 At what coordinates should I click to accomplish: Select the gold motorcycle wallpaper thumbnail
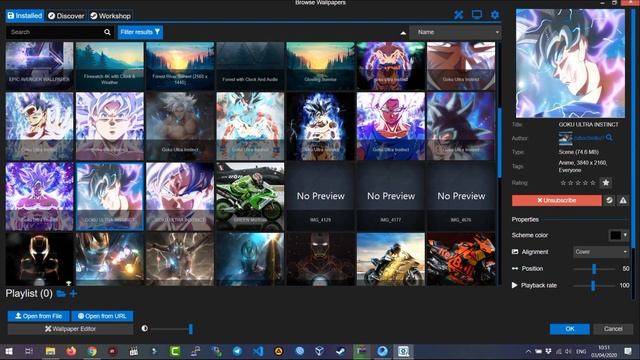[x=391, y=259]
